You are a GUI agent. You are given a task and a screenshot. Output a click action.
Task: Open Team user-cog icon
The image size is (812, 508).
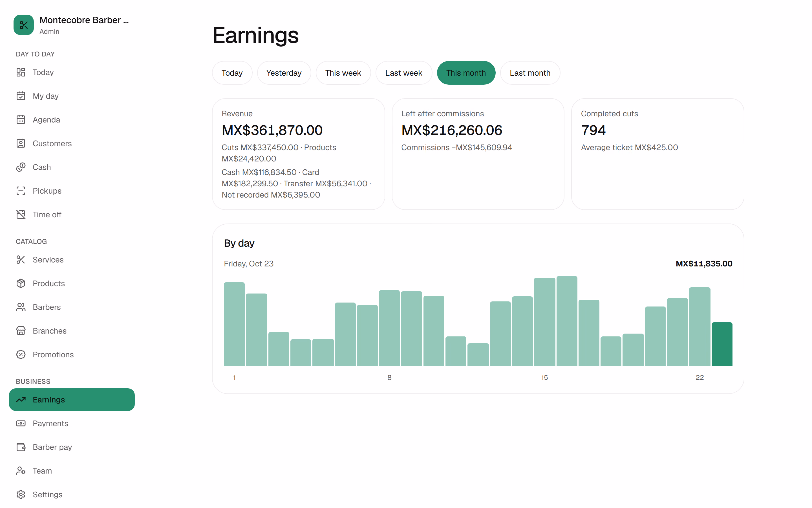pyautogui.click(x=21, y=471)
